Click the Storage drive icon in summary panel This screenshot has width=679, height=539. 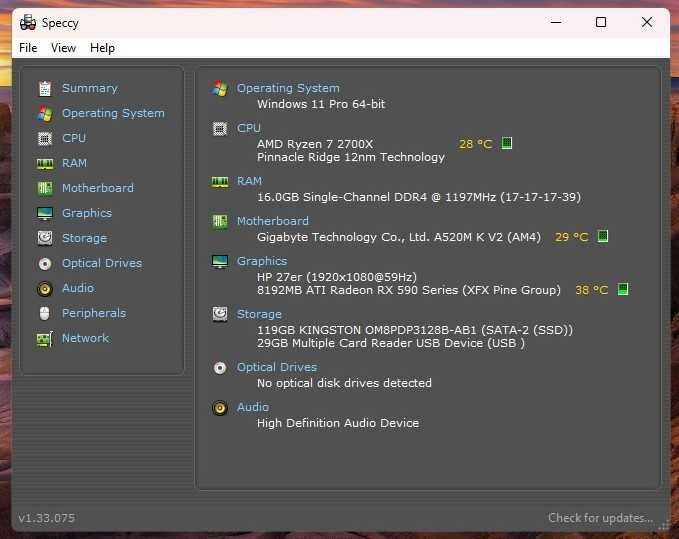click(x=220, y=314)
